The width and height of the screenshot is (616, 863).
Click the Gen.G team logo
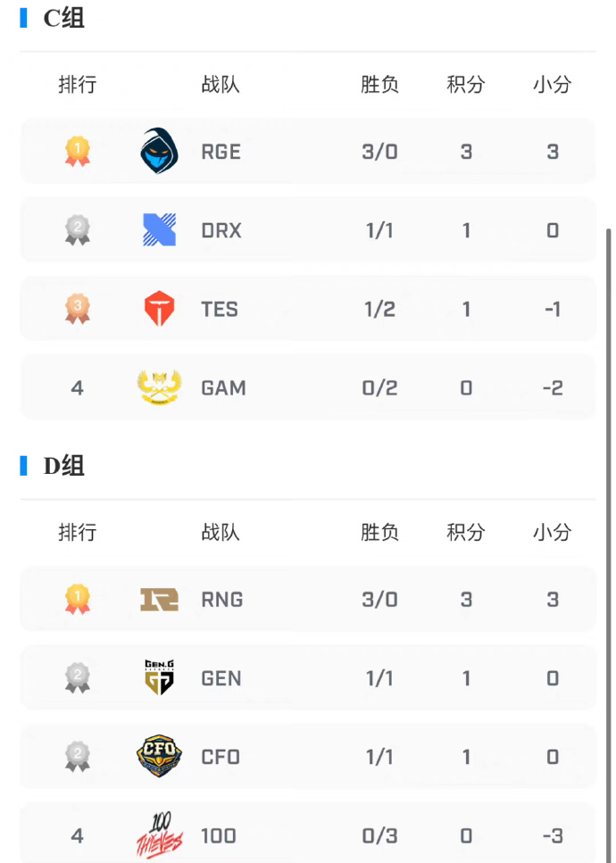tap(159, 677)
